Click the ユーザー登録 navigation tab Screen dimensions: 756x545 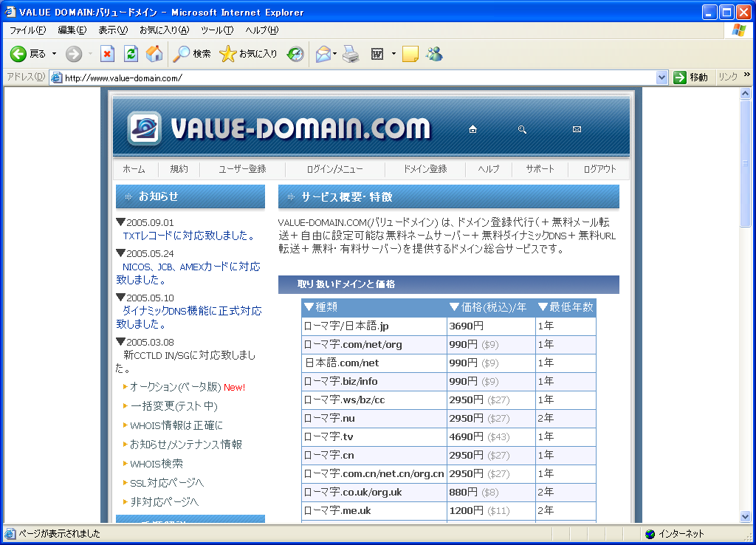click(242, 169)
